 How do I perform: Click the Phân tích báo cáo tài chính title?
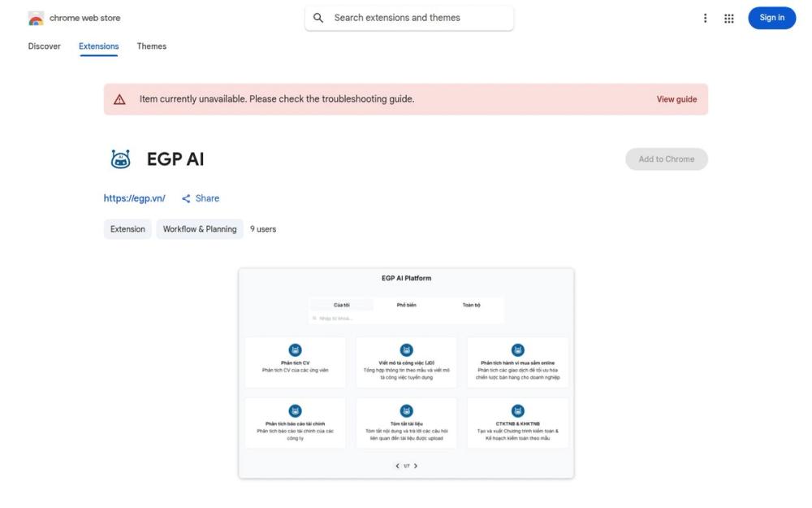click(x=296, y=424)
